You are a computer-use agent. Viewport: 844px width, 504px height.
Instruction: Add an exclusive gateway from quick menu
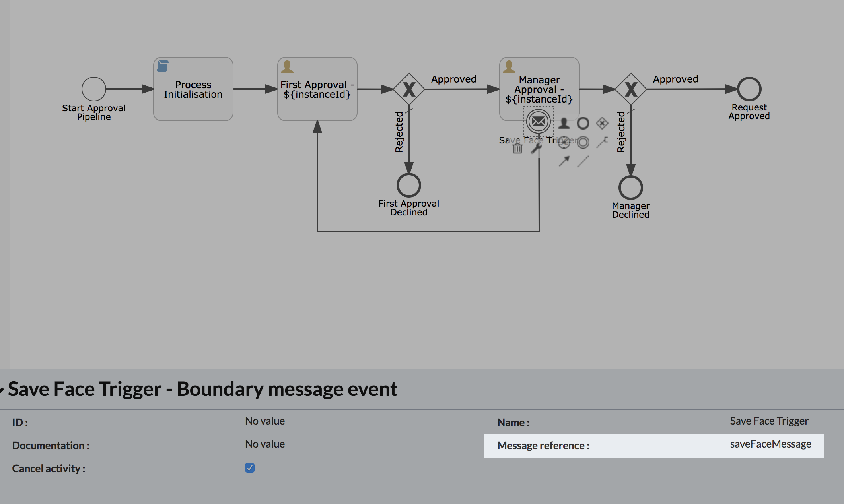tap(602, 123)
